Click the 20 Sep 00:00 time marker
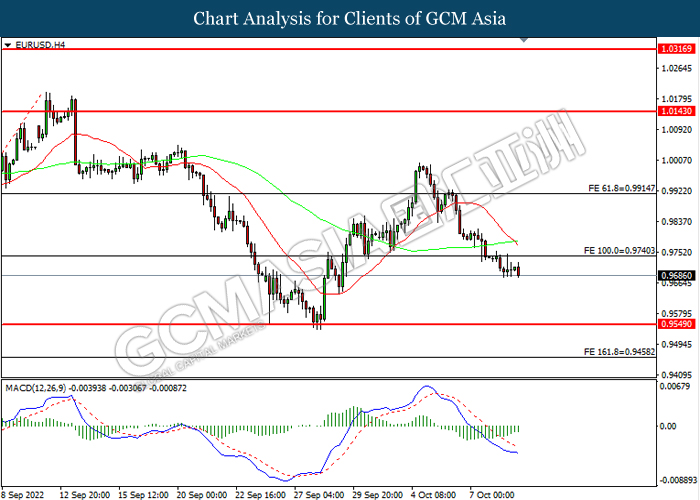Screen dimensions: 700x500 [x=202, y=495]
